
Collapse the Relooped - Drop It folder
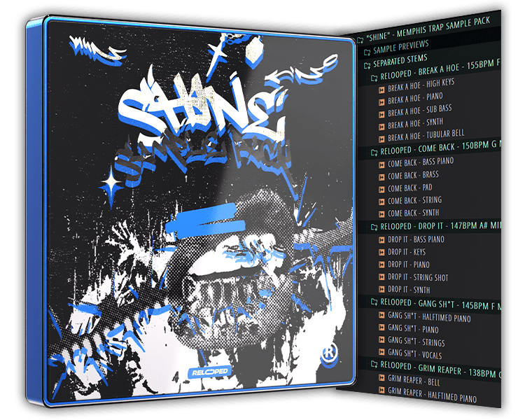tap(374, 227)
